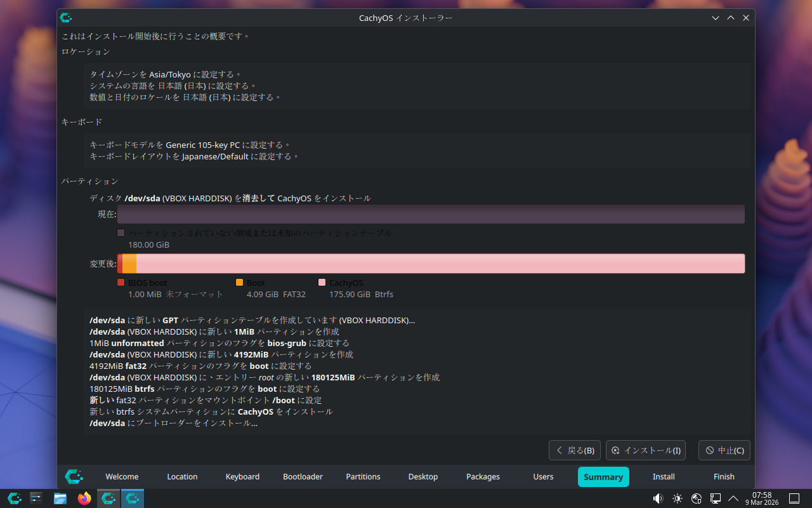
Task: Close the CachyOS installer window
Action: (746, 18)
